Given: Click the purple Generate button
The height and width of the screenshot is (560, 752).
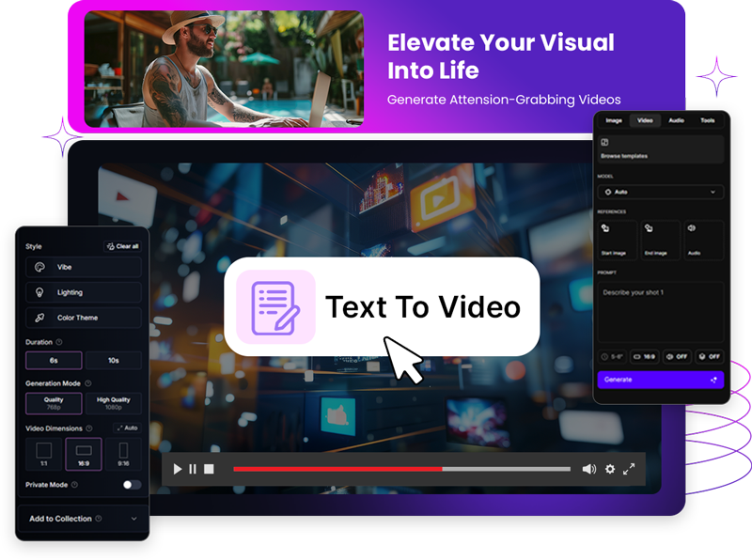Looking at the screenshot, I should [x=661, y=380].
